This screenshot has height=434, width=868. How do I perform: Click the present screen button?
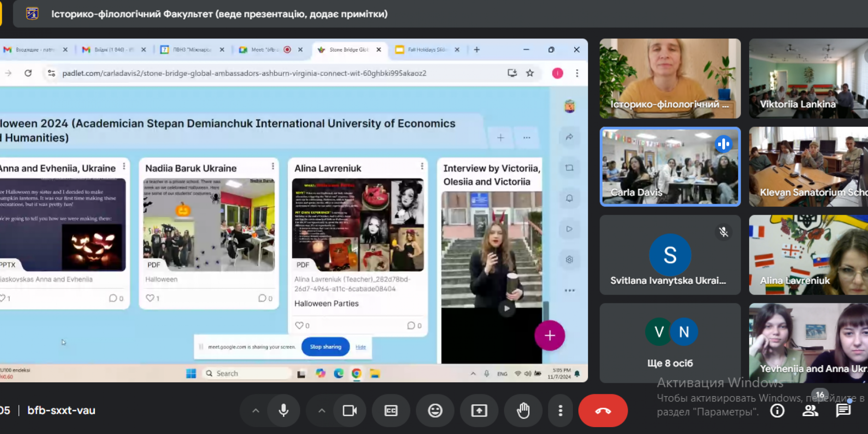(479, 410)
